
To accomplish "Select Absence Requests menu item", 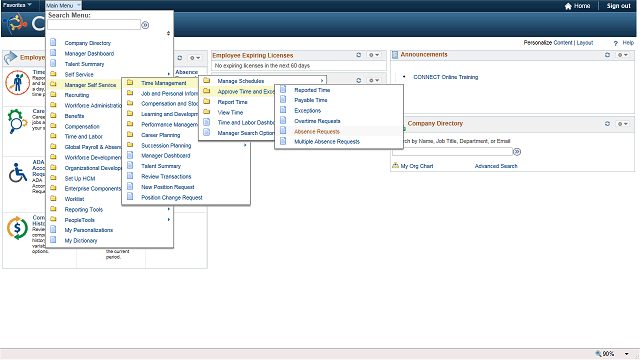I will [x=317, y=131].
